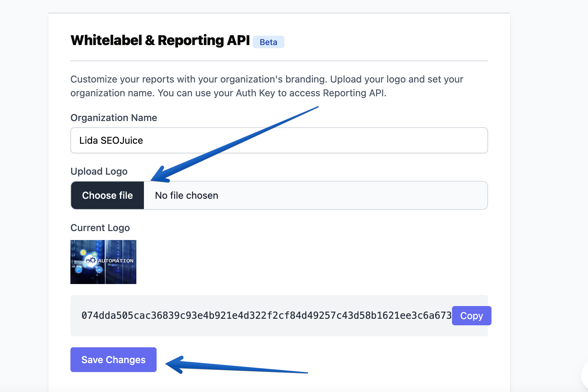Click the arrow pointing at Save Changes
Image resolution: width=588 pixels, height=392 pixels.
pos(237,368)
